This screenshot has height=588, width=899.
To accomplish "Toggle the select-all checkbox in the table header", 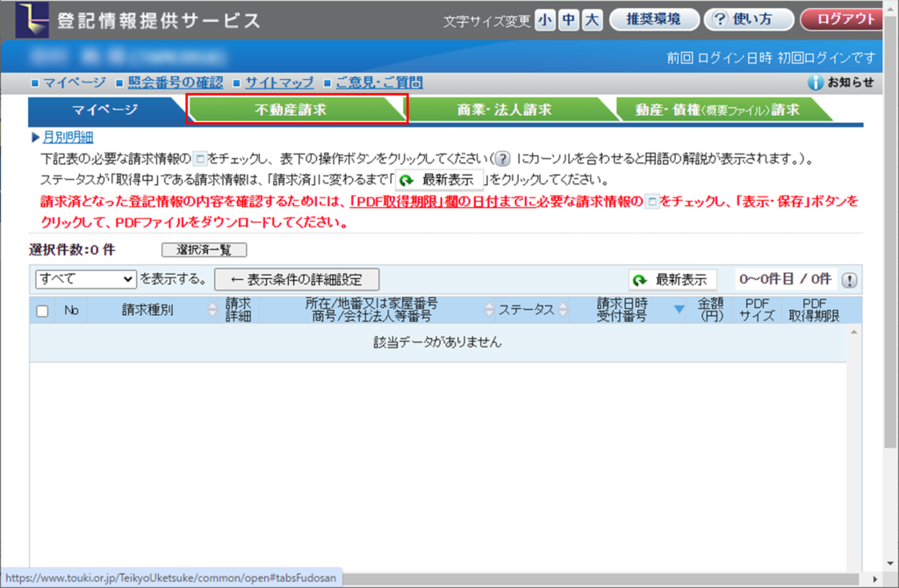I will tap(42, 310).
